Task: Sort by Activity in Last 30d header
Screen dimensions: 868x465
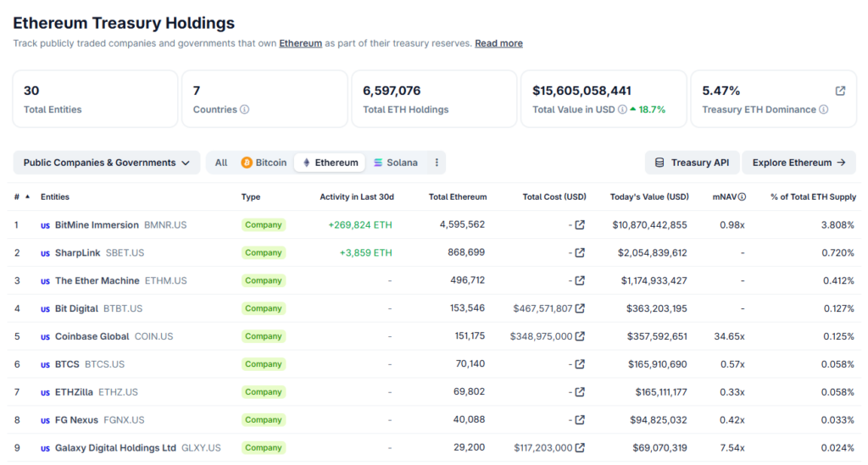Action: 357,197
